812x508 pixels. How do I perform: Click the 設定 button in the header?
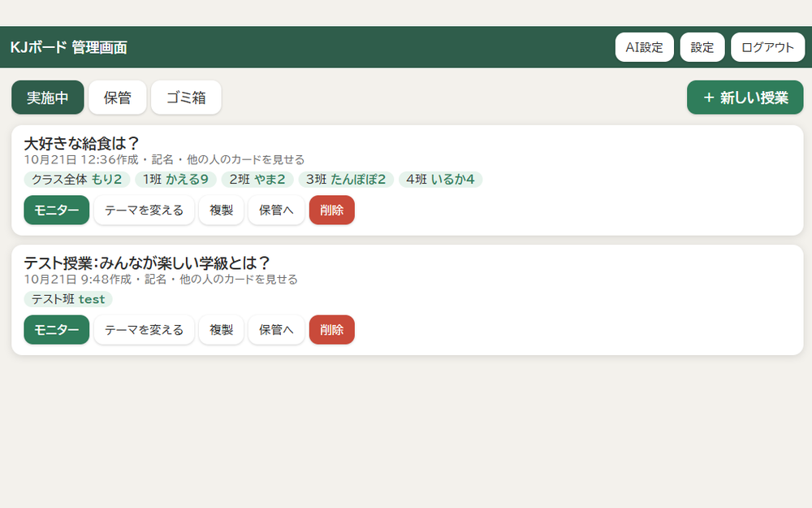point(702,47)
